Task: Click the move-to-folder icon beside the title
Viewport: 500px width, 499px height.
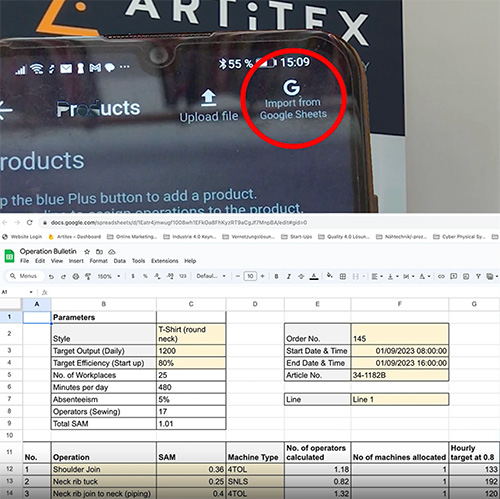Action: pos(99,252)
